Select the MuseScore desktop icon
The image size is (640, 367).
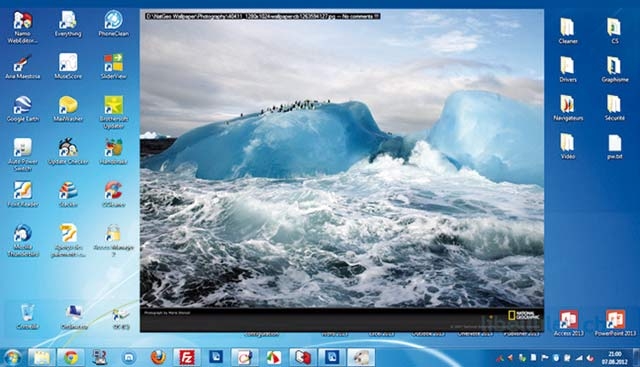(x=68, y=66)
